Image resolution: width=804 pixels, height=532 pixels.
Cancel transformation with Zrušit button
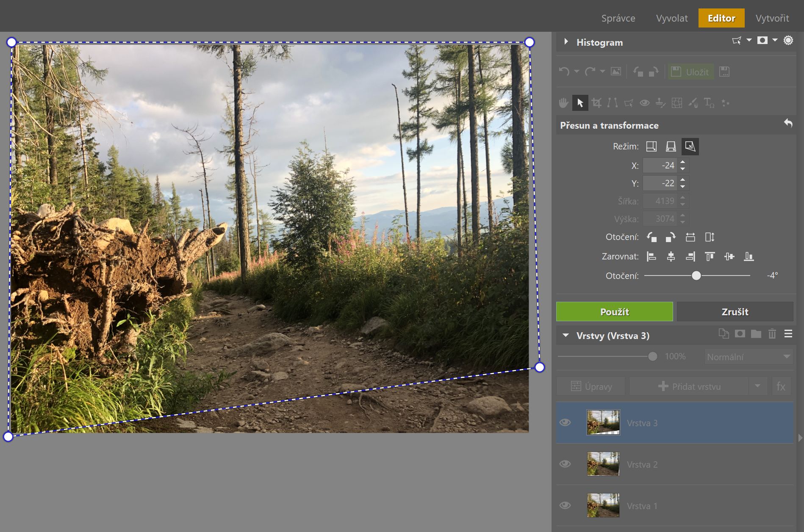[x=735, y=311]
